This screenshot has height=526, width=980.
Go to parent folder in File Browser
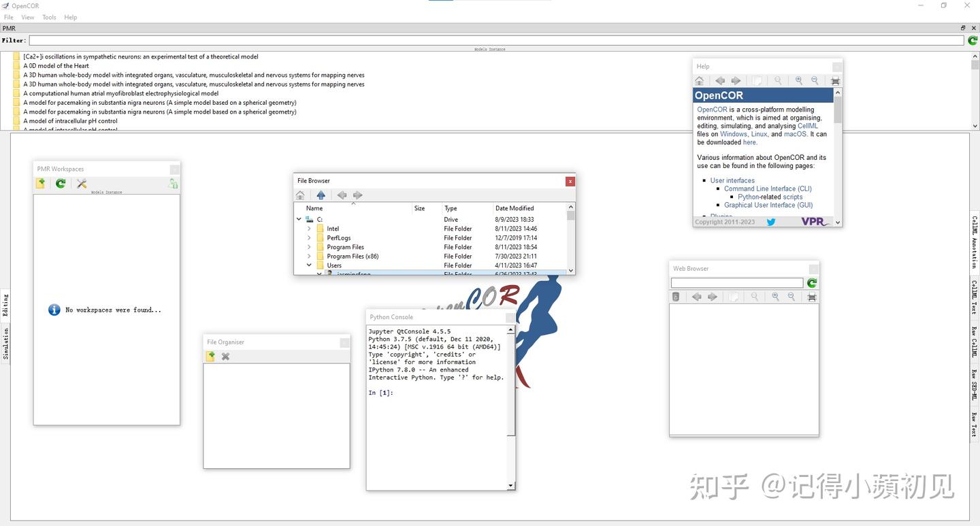pos(321,195)
